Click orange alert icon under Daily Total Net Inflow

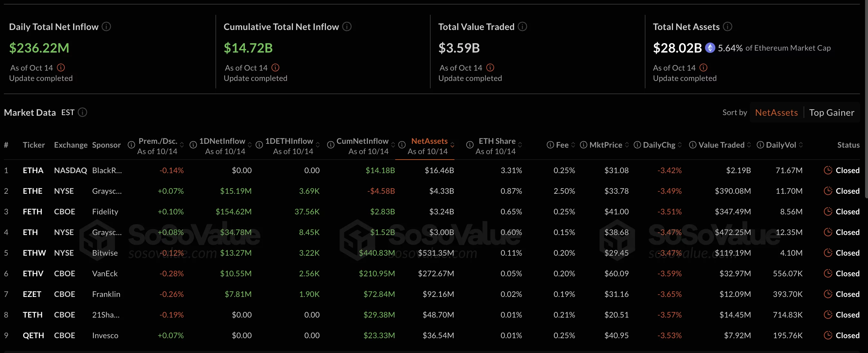[61, 68]
